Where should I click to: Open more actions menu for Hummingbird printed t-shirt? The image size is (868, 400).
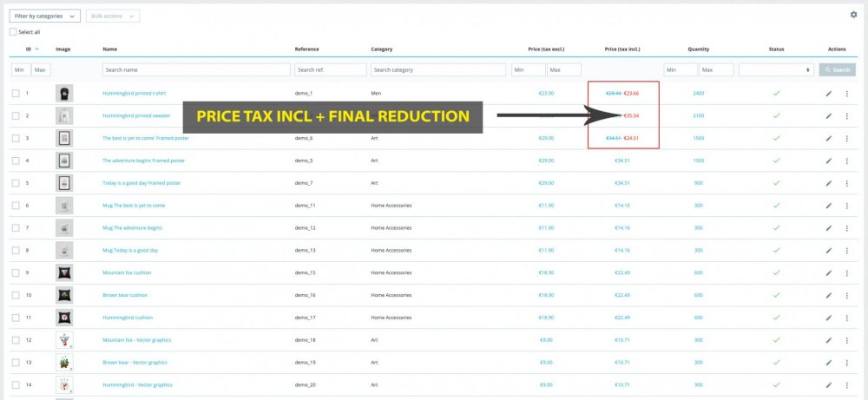point(846,94)
